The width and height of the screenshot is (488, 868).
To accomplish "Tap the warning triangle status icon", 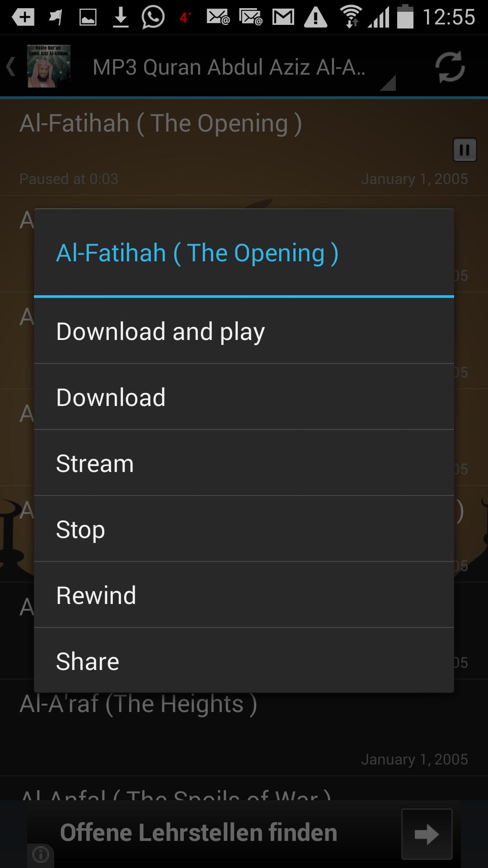I will (x=315, y=18).
